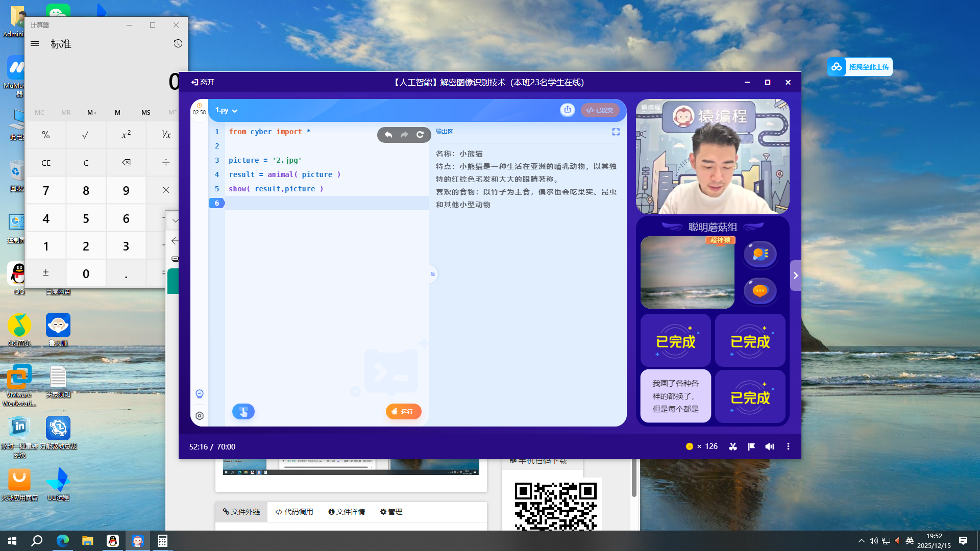Image resolution: width=980 pixels, height=551 pixels.
Task: Open the three-dot more options menu
Action: click(788, 446)
